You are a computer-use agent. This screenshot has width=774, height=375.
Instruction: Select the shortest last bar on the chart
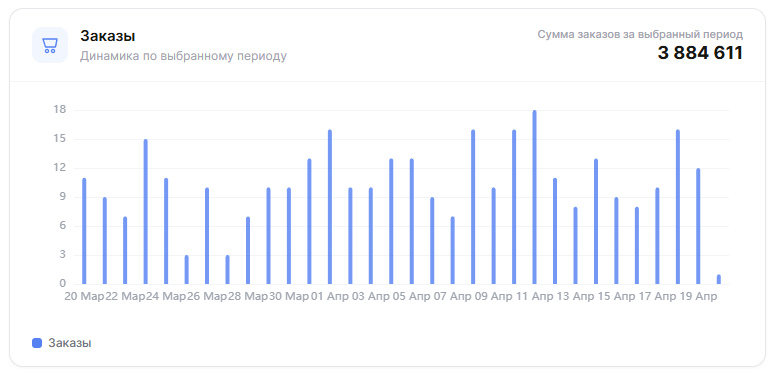[719, 279]
